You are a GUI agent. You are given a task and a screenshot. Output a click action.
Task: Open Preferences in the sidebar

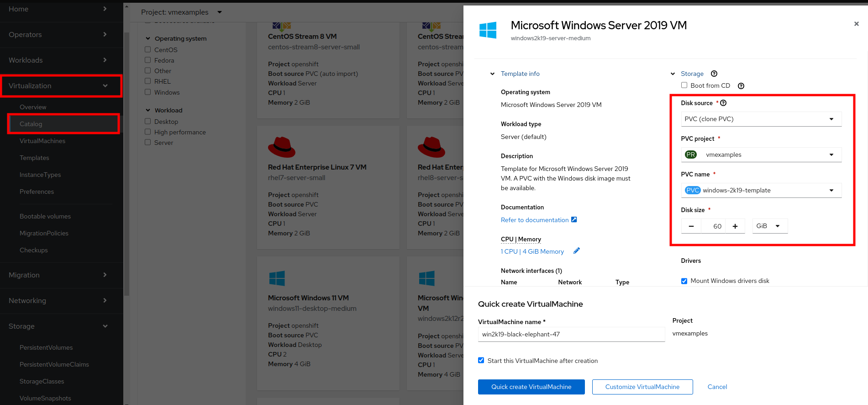point(37,192)
